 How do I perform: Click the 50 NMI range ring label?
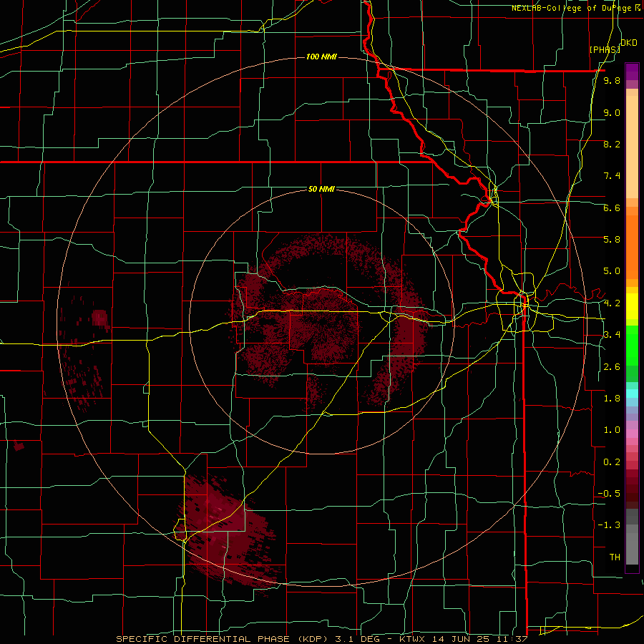321,189
